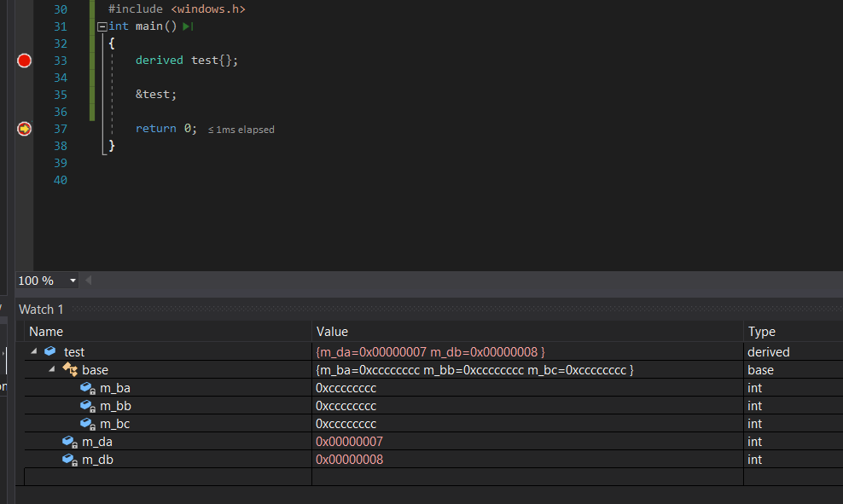Click the Value column header

tap(332, 332)
